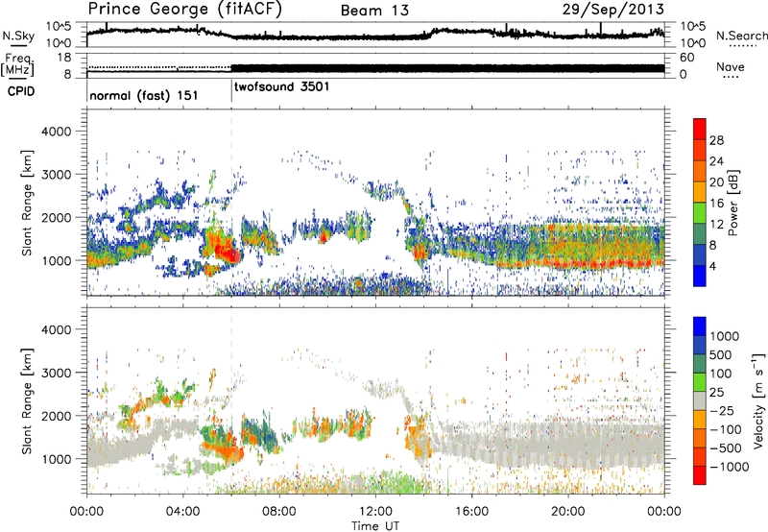The width and height of the screenshot is (768, 532).
Task: Click the 16 tick label on Power colorbar
Action: (716, 204)
